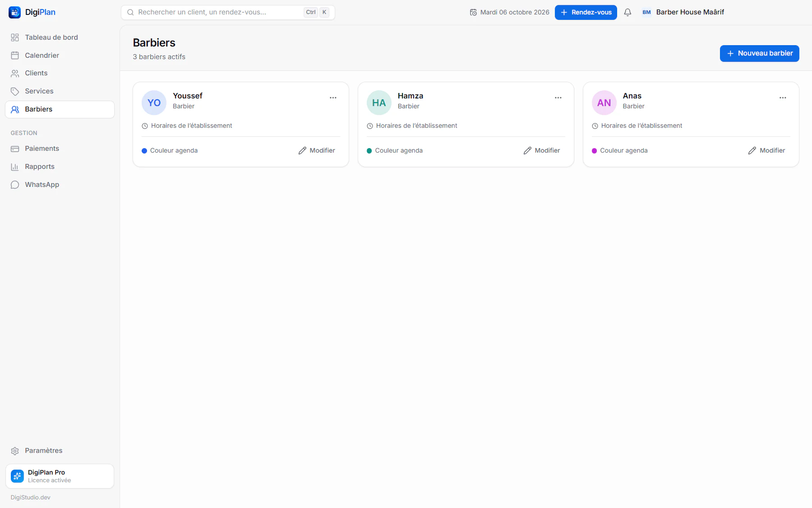Open Anas's three-dot options menu
Image resolution: width=812 pixels, height=508 pixels.
click(783, 98)
